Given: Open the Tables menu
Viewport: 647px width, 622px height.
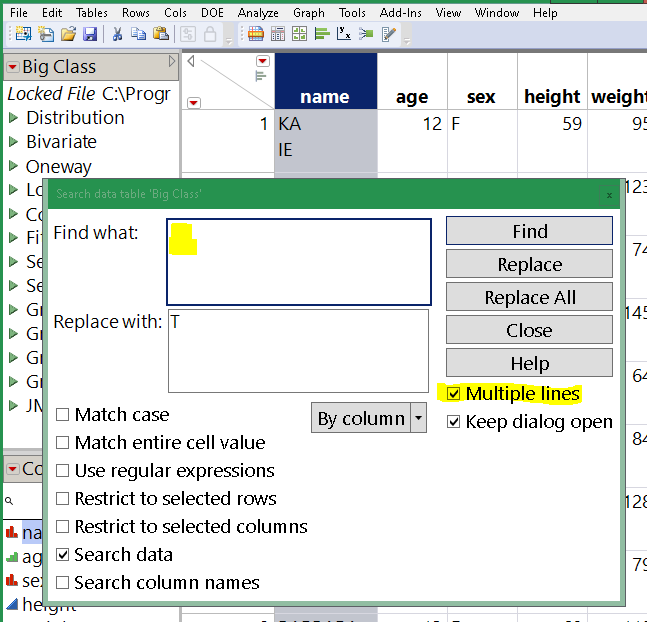Looking at the screenshot, I should [x=92, y=13].
